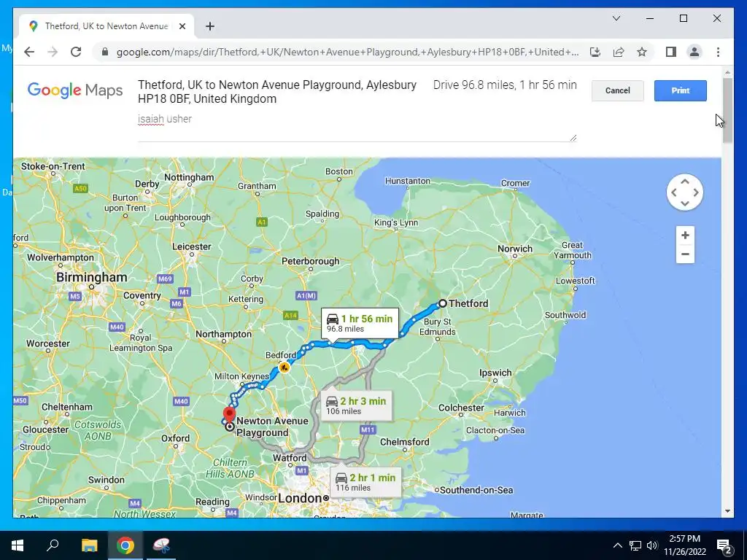Open the taskbar clock and calendar
This screenshot has height=560, width=747.
tap(684, 545)
